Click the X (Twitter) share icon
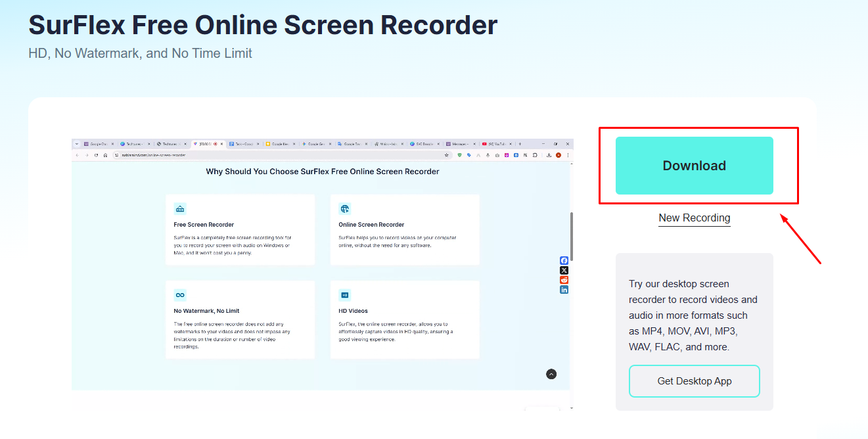Screen dimensions: 868x439 coord(564,270)
